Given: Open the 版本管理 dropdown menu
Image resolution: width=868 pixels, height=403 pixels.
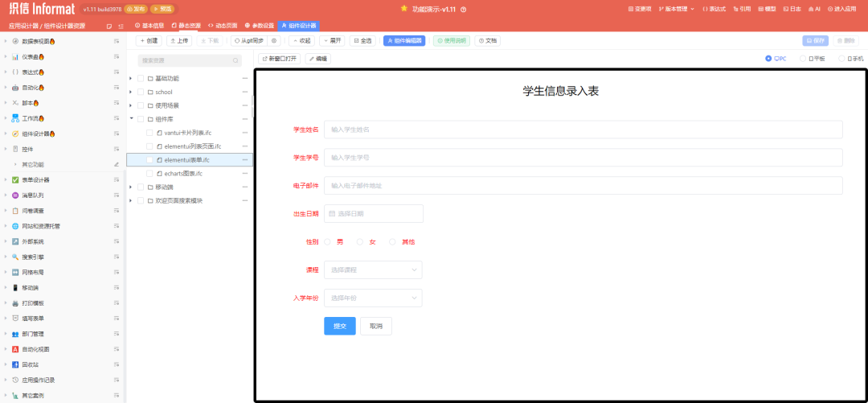Looking at the screenshot, I should (x=676, y=9).
